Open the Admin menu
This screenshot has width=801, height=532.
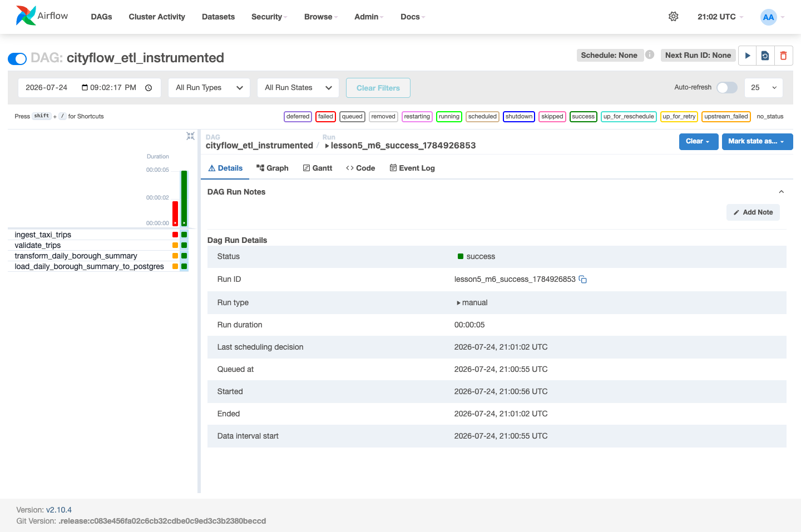coord(369,17)
